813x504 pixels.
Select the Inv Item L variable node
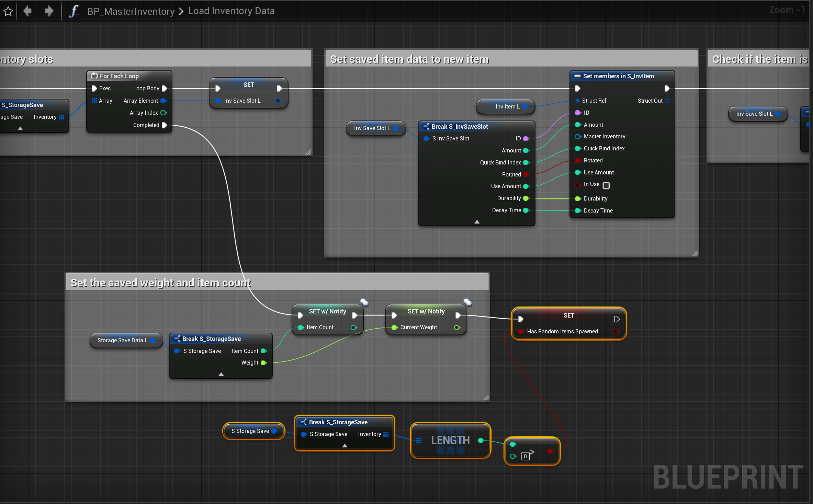505,106
